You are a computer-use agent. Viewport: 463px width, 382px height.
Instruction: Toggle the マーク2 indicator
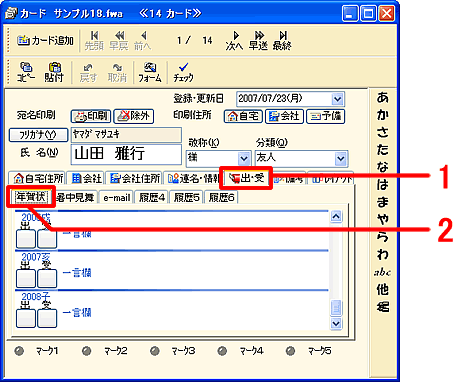[x=87, y=351]
